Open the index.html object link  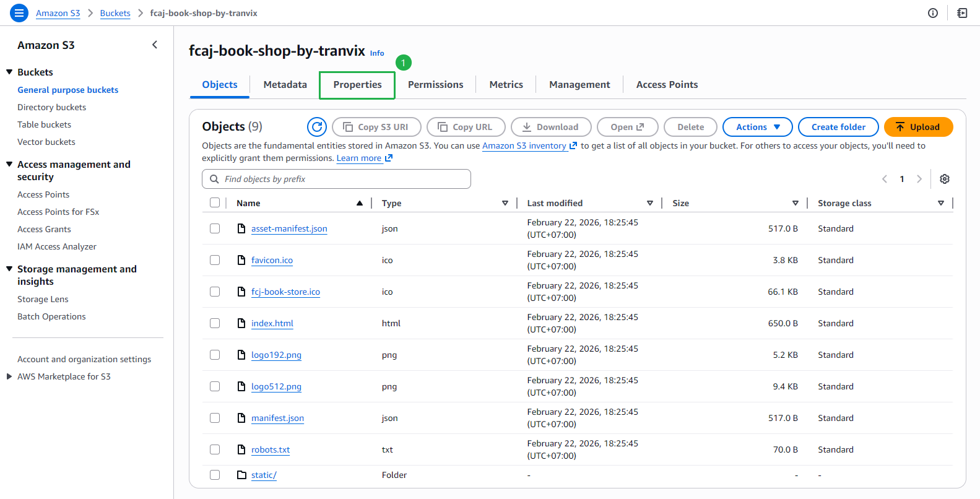tap(272, 323)
